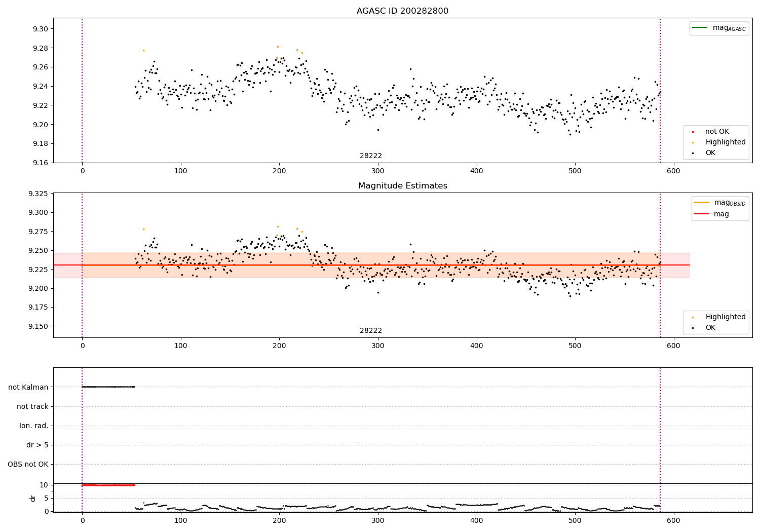
Task: Click the '9.325' y-tick label
Action: [38, 194]
